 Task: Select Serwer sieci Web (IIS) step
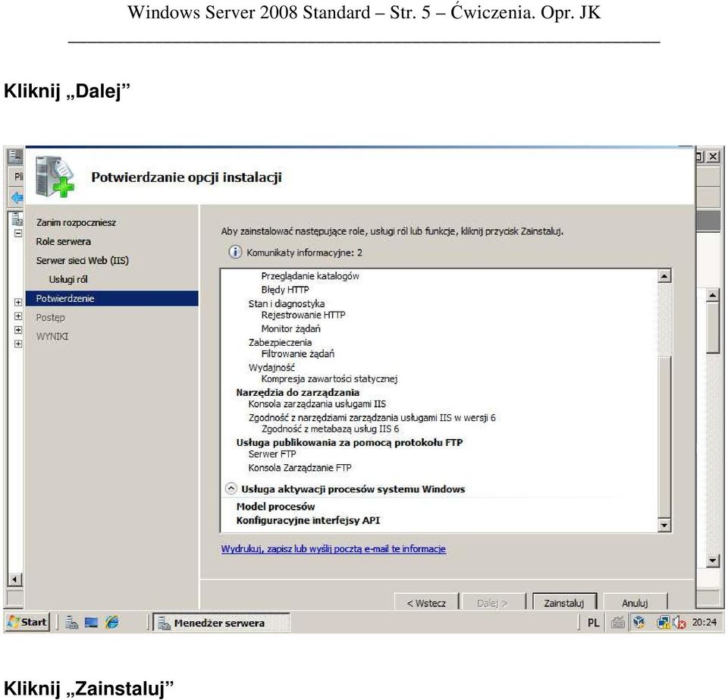82,260
